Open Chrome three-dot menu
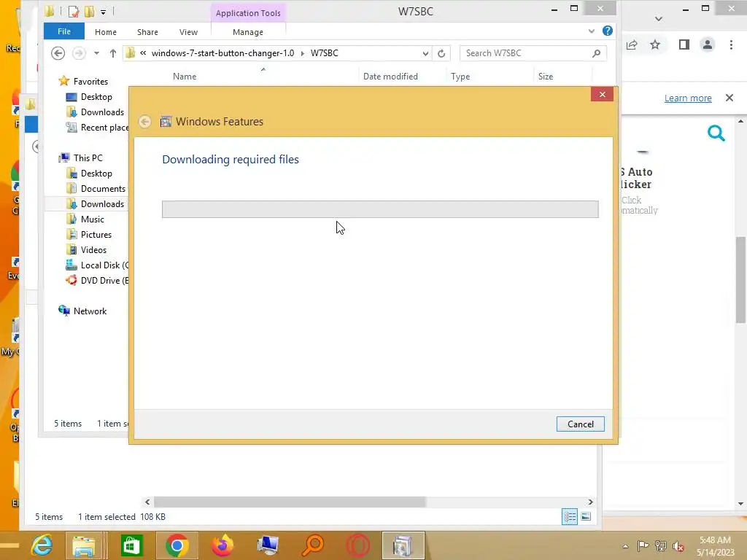 click(x=731, y=44)
